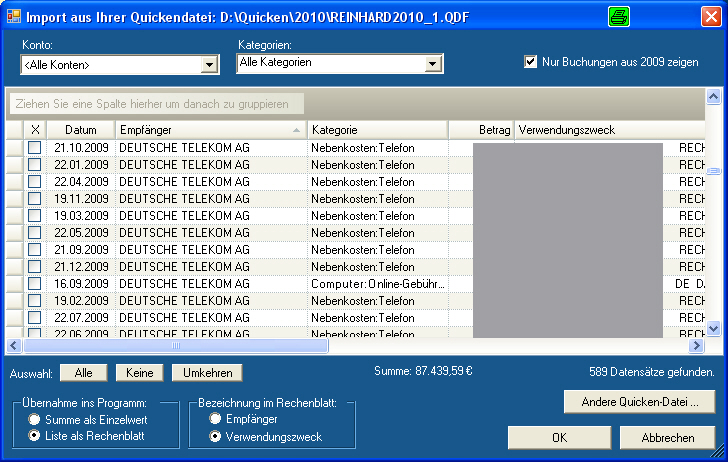Screen dimensions: 728x462
Task: Click horizontal scrollbar right arrow
Action: [x=696, y=345]
